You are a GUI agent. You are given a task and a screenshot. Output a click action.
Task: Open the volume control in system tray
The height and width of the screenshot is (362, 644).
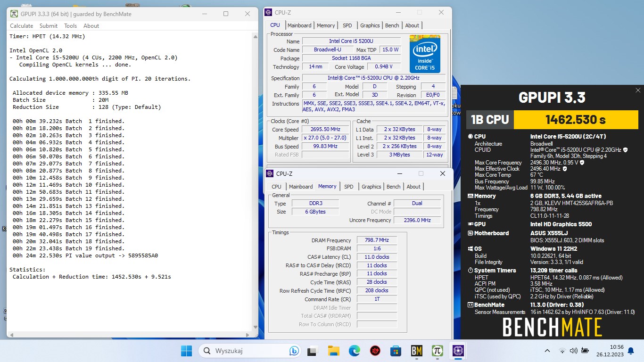(x=573, y=351)
